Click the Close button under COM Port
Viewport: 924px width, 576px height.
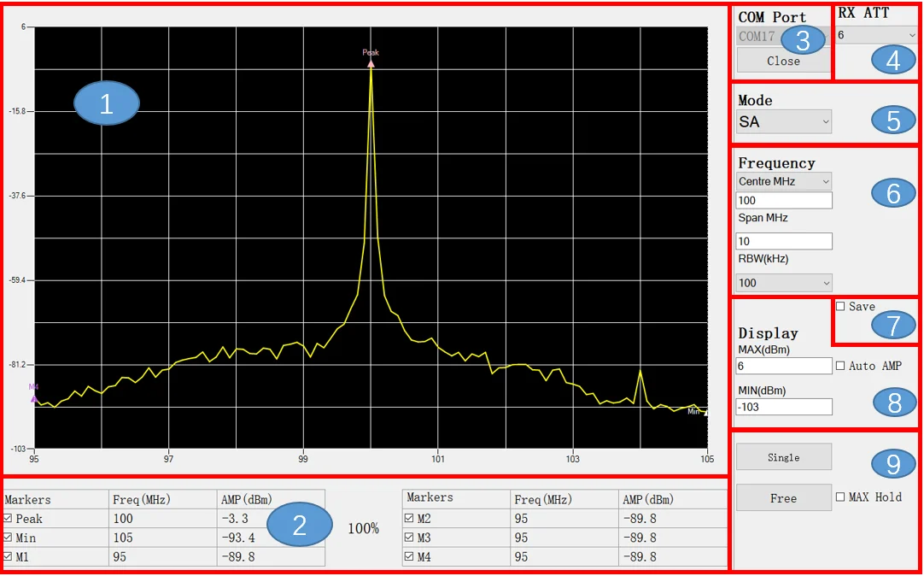coord(783,61)
